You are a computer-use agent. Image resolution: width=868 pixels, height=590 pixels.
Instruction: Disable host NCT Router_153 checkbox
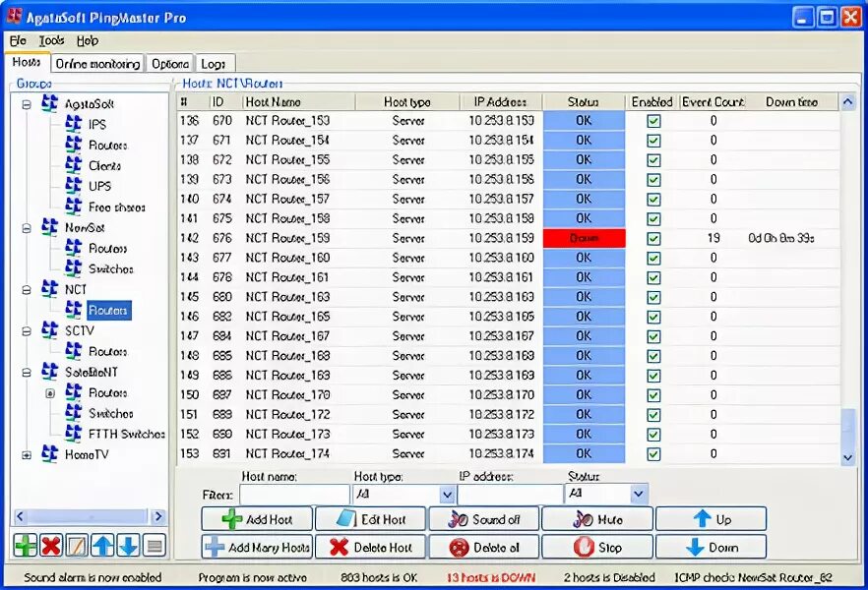click(653, 121)
